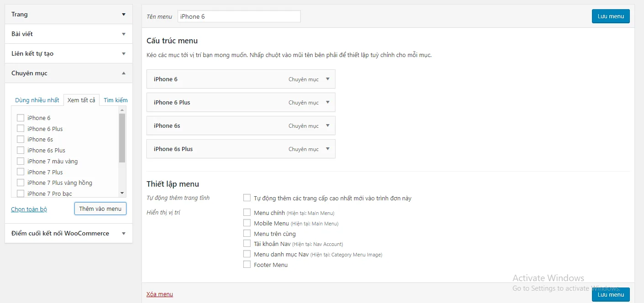
Task: Switch to Tìm kiếm tab
Action: point(115,100)
